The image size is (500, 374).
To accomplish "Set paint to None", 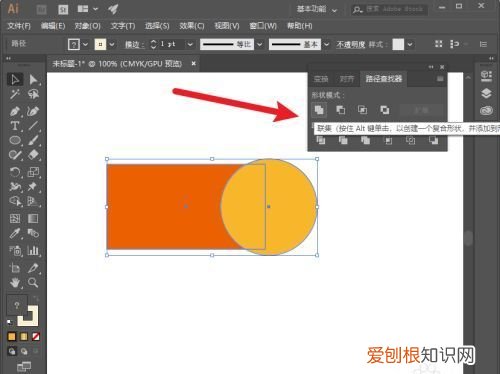I will pyautogui.click(x=36, y=337).
